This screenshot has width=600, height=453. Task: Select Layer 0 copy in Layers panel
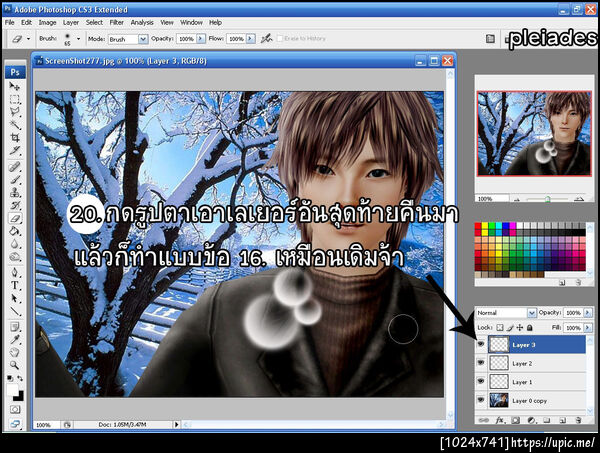click(x=536, y=401)
